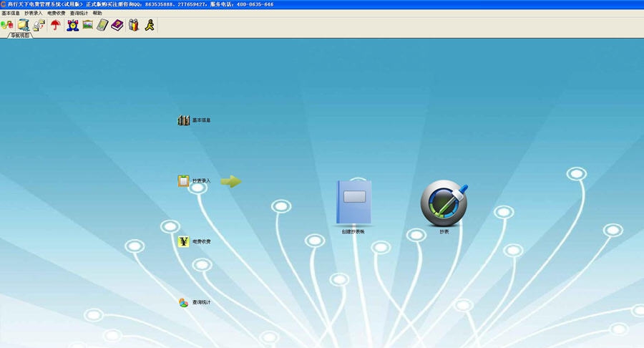Click the two people users toolbar icon
The image size is (644, 348).
coord(134,26)
